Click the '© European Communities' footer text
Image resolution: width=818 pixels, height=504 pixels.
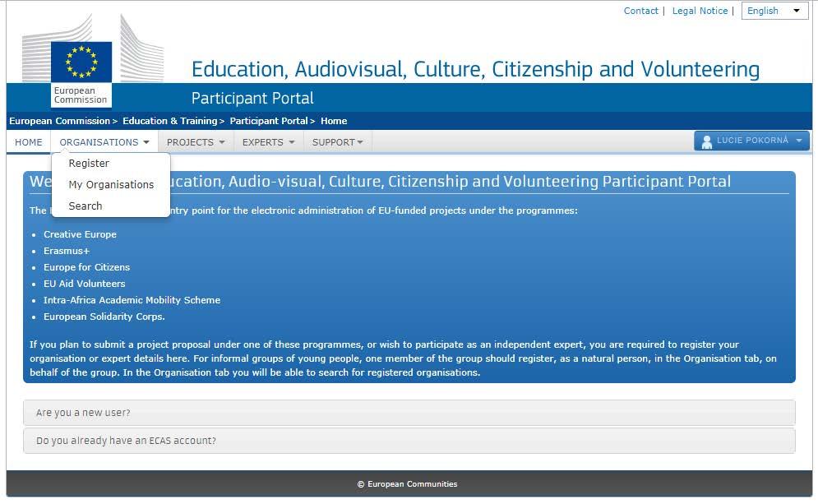pyautogui.click(x=408, y=484)
